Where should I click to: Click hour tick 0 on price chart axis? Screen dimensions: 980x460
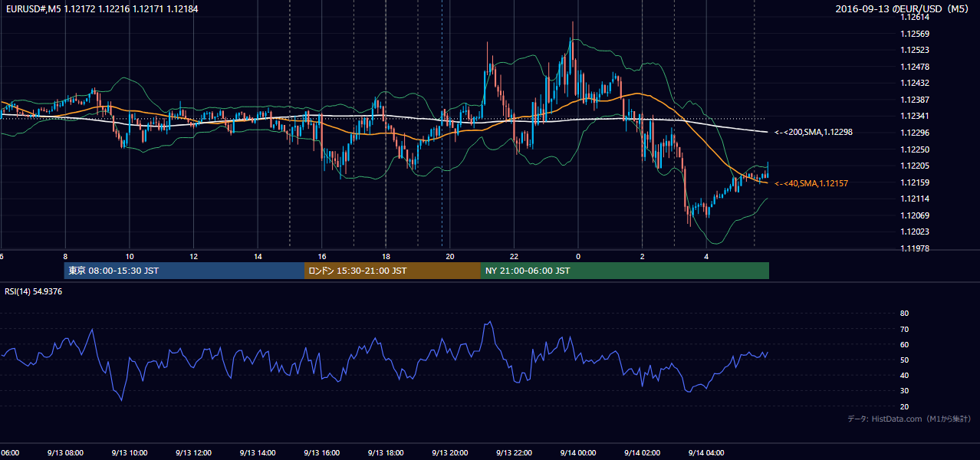pyautogui.click(x=578, y=256)
